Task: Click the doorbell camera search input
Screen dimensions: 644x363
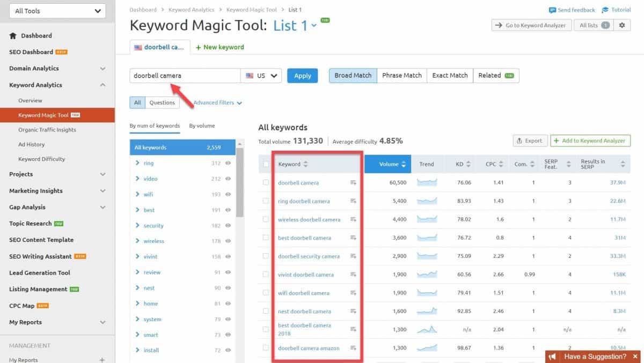Action: pos(185,76)
